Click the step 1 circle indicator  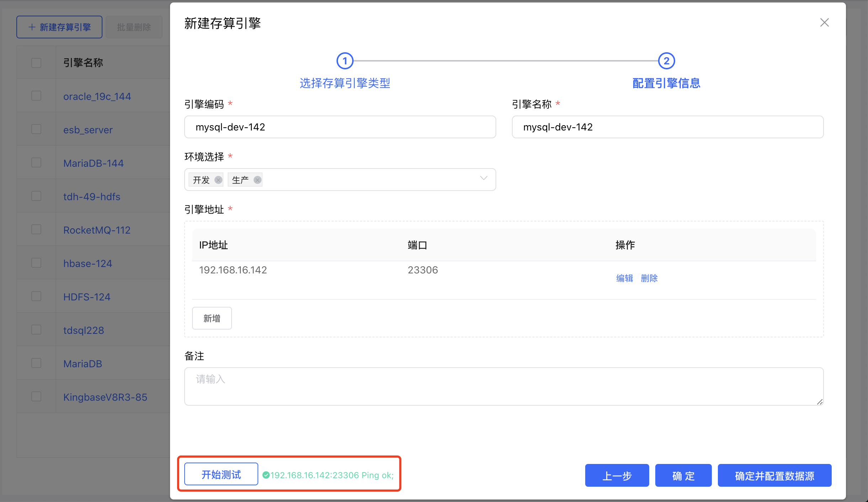click(x=344, y=61)
